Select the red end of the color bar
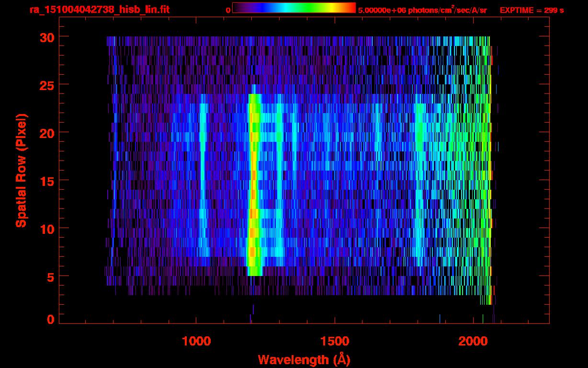 (x=351, y=8)
